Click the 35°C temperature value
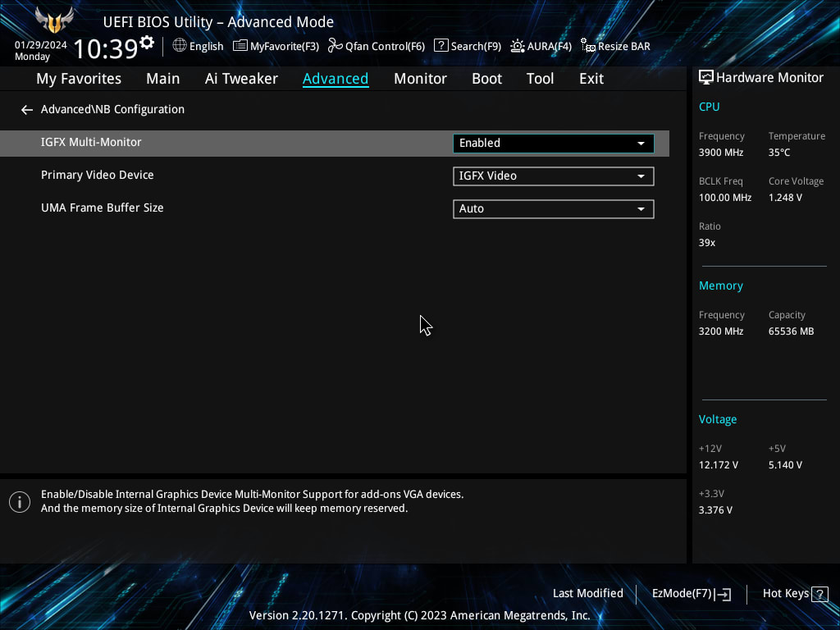840x630 pixels. point(779,153)
